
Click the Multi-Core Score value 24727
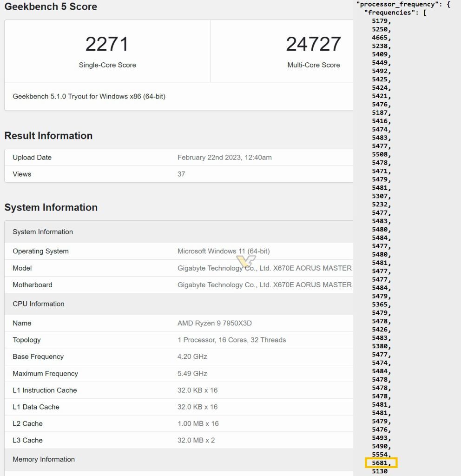(x=314, y=44)
